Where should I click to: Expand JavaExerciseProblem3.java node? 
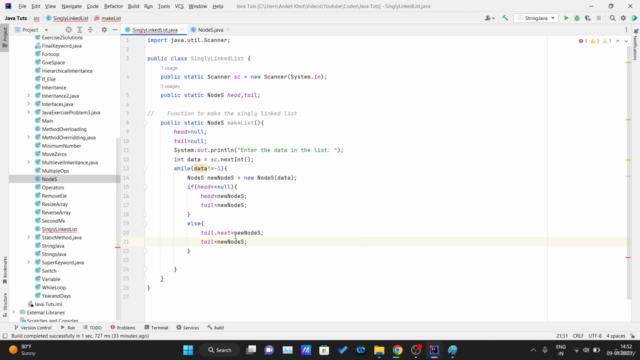coord(29,112)
